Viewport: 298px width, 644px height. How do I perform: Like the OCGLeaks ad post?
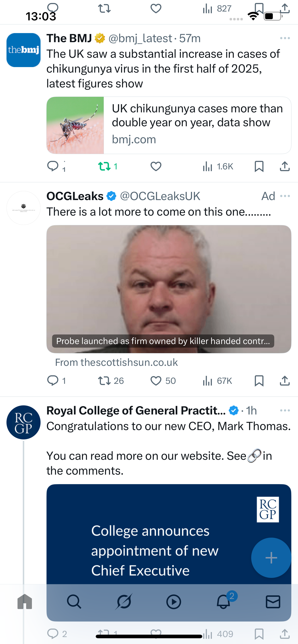click(x=156, y=381)
